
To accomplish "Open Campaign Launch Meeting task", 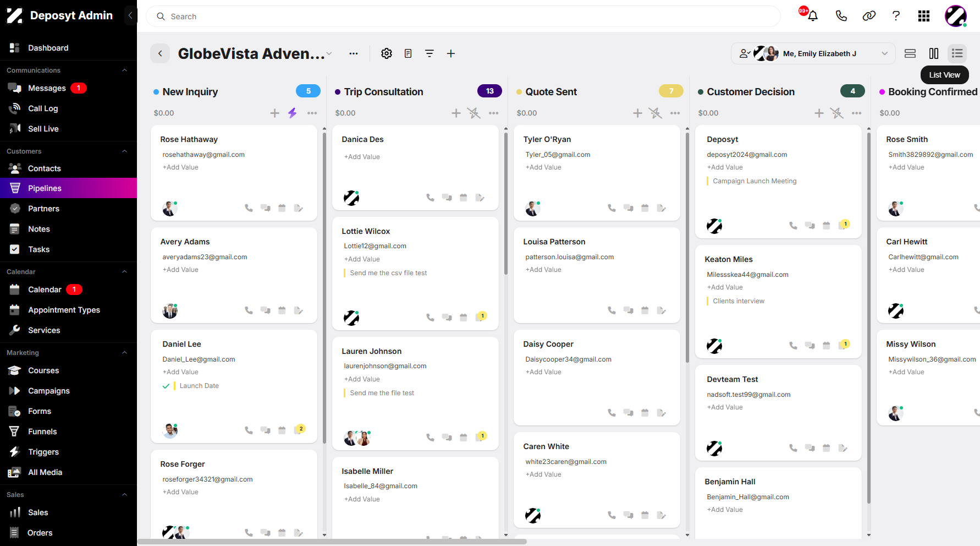I will 755,181.
